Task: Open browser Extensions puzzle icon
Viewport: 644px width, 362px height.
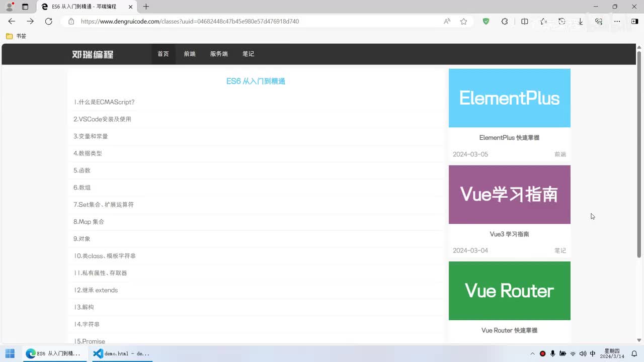Action: tap(505, 21)
